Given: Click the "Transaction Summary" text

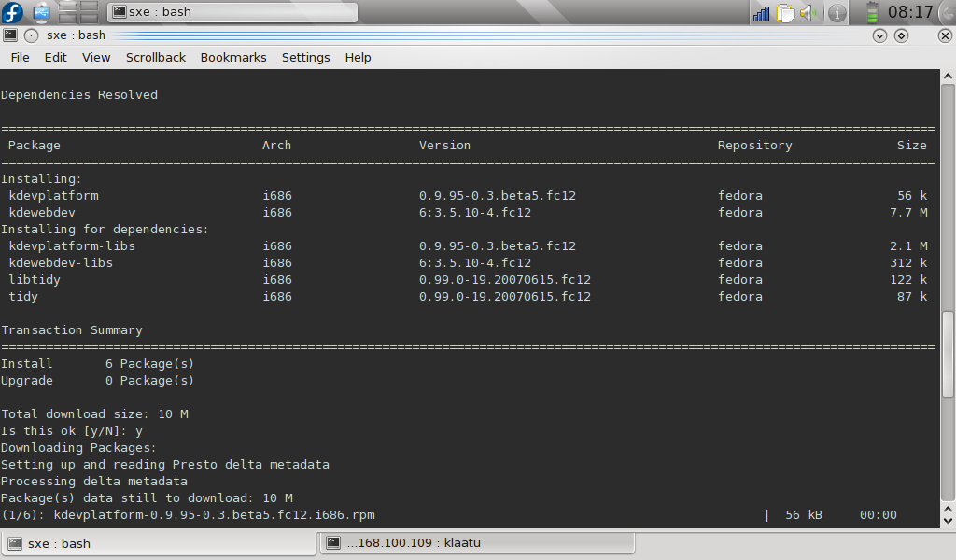Looking at the screenshot, I should pos(72,330).
